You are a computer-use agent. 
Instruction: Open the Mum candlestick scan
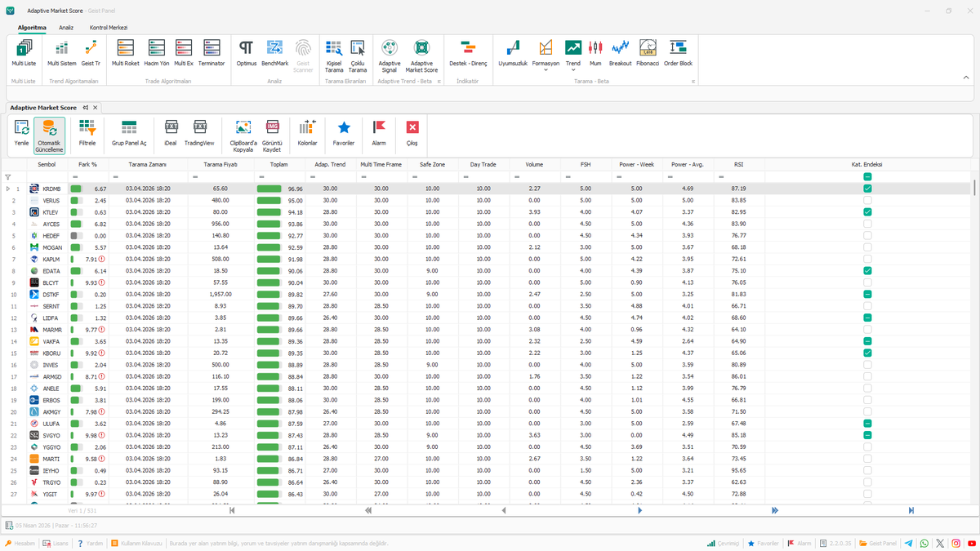(595, 53)
